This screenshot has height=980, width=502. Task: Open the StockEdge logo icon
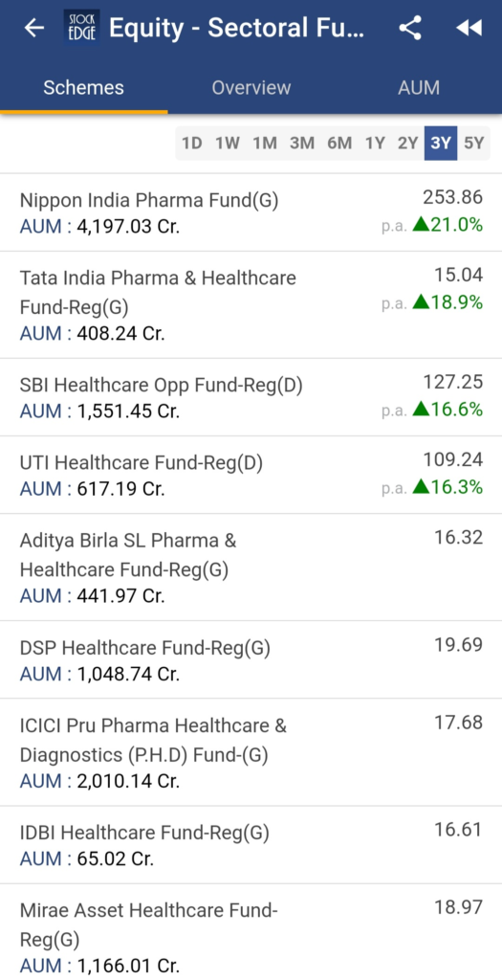pos(82,28)
